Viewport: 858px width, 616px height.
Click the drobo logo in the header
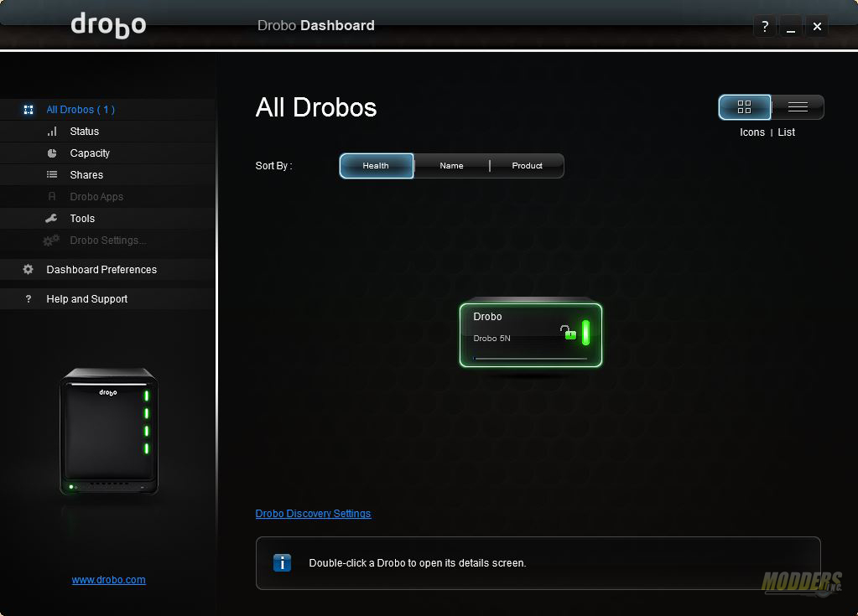click(x=108, y=24)
